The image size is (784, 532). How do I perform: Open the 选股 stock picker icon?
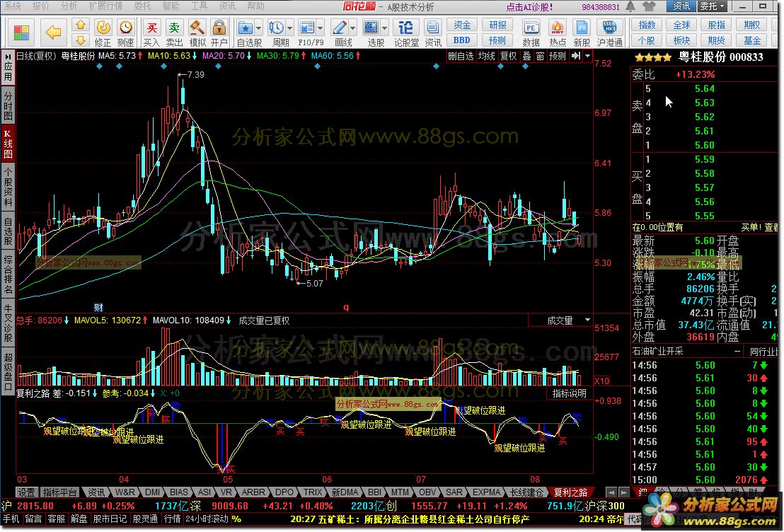coord(371,33)
